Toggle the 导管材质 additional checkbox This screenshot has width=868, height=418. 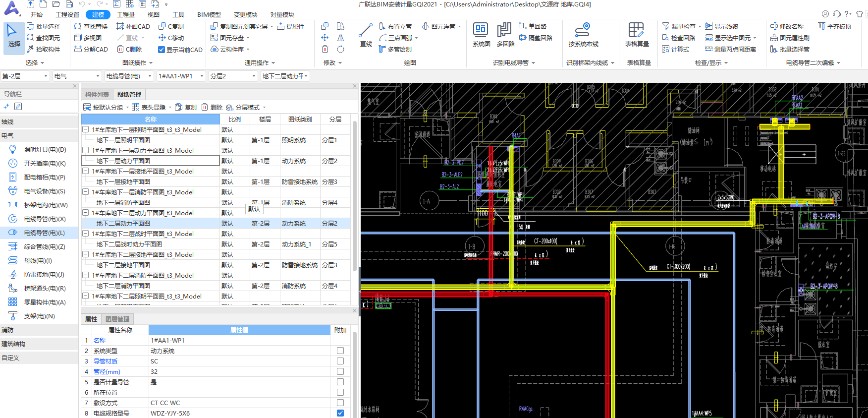(x=340, y=361)
